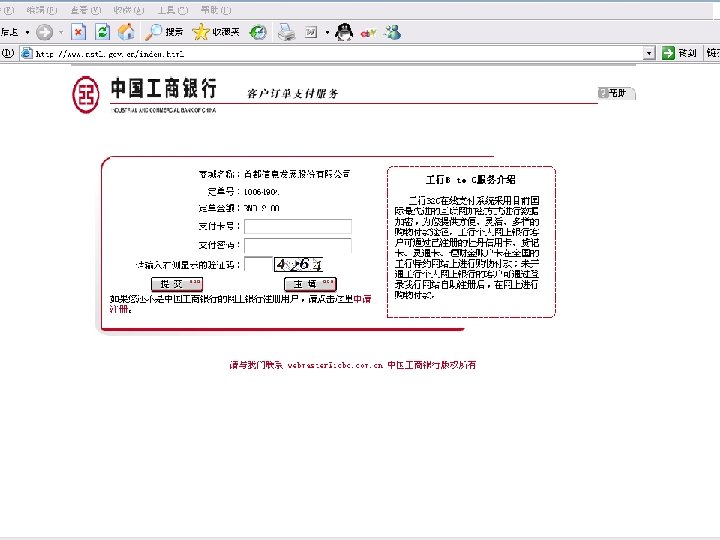Click the browser Forward arrow button
The height and width of the screenshot is (540, 720).
(x=45, y=32)
